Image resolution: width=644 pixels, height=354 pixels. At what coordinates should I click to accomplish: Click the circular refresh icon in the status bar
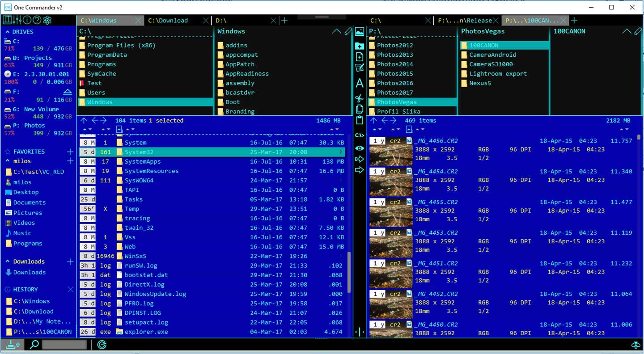[102, 345]
